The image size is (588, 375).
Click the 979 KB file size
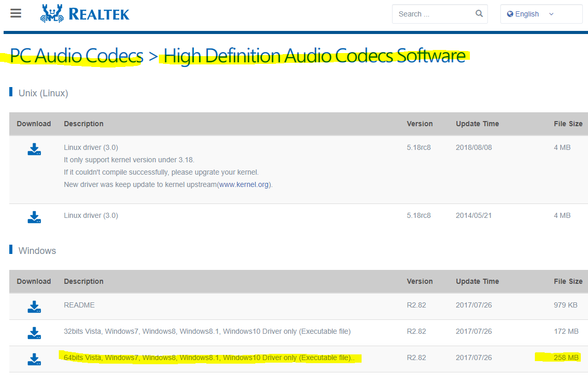click(x=565, y=305)
